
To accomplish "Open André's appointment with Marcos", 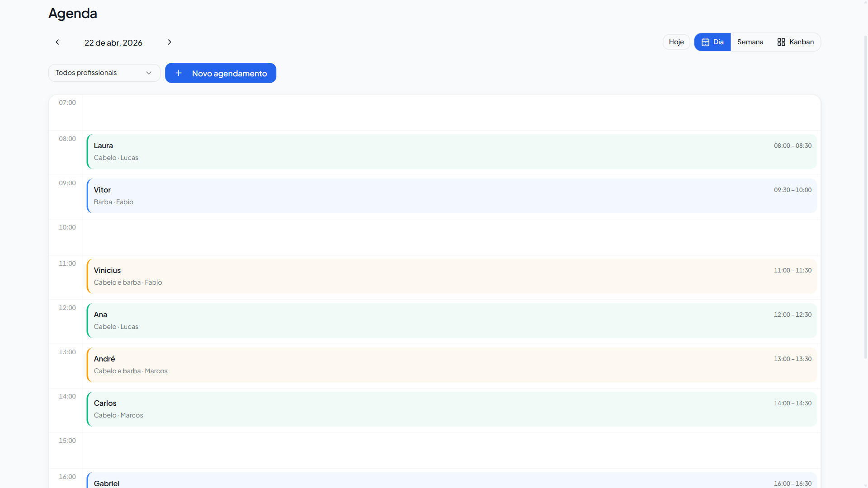I will point(452,365).
